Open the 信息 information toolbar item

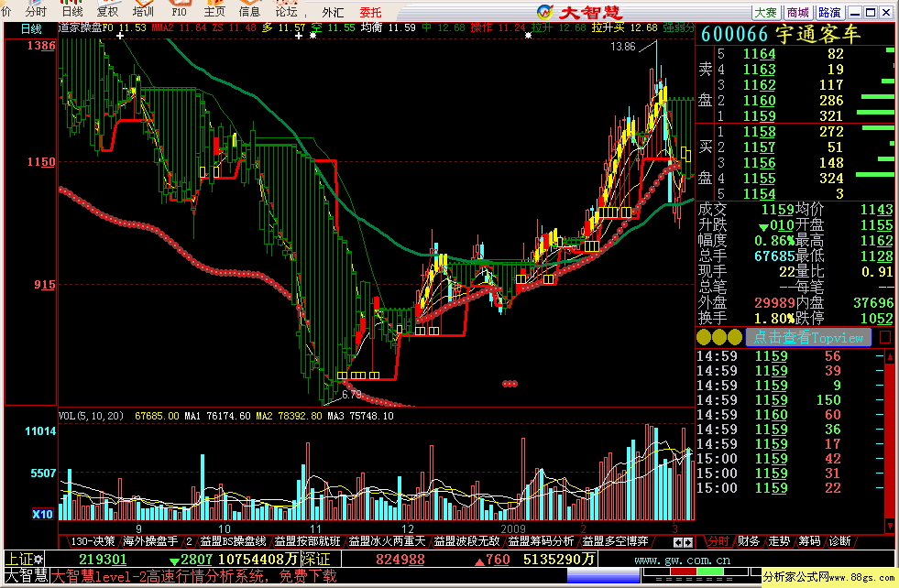point(249,11)
